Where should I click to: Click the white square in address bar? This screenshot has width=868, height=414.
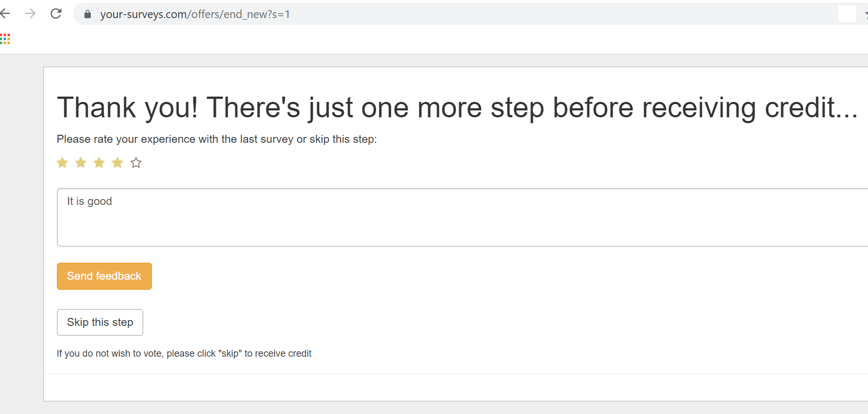847,14
